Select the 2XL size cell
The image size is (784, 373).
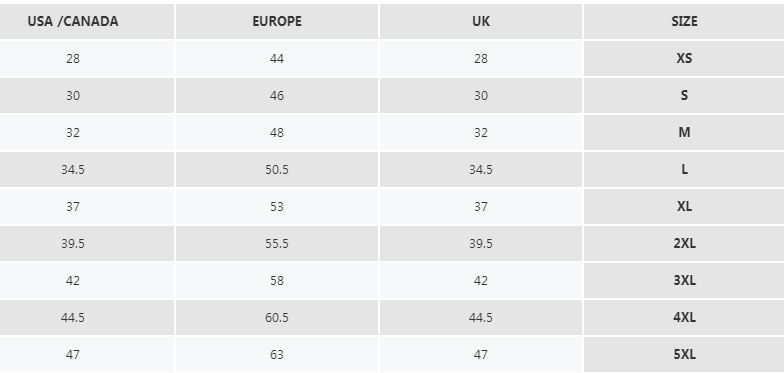click(x=684, y=244)
